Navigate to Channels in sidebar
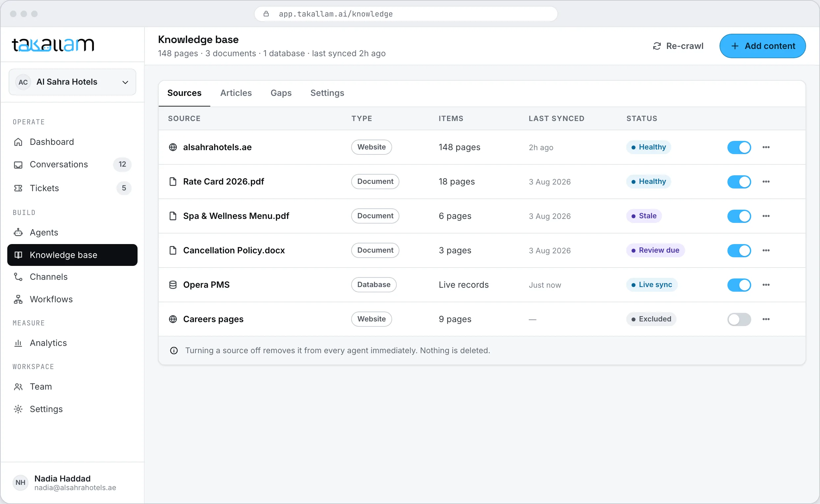Image resolution: width=820 pixels, height=504 pixels. [72, 277]
